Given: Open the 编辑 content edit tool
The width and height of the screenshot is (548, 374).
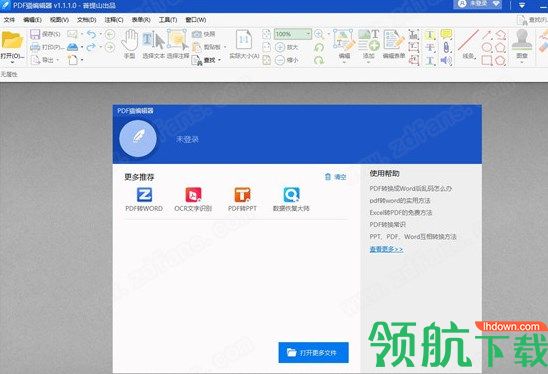Looking at the screenshot, I should coord(344,44).
